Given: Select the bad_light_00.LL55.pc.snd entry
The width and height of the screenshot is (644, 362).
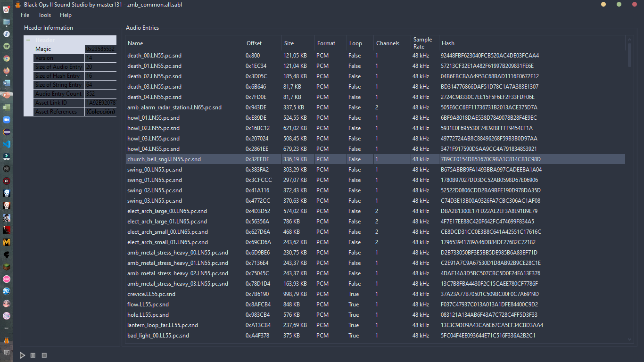Looking at the screenshot, I should pyautogui.click(x=375, y=336).
